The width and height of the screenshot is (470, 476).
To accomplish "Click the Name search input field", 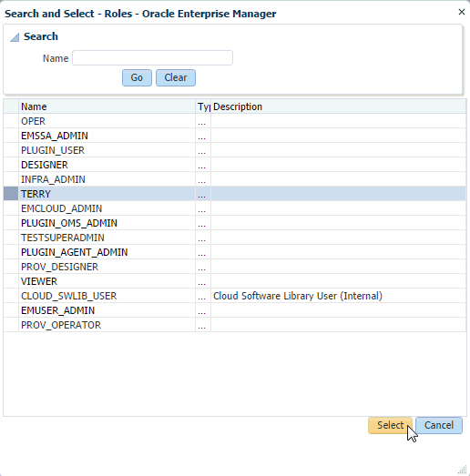I will tap(152, 57).
